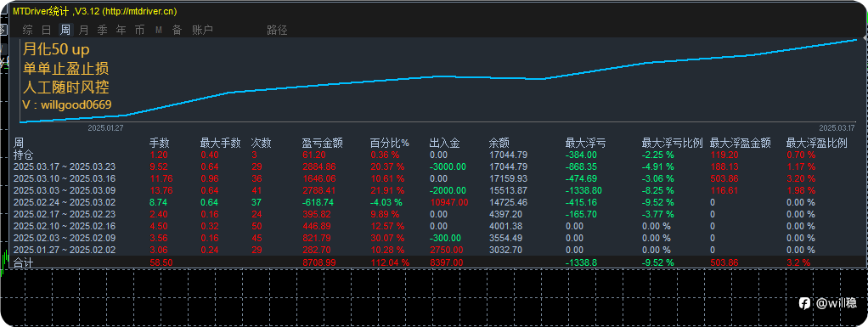
Task: Click total percentage 112.04 %
Action: tap(390, 262)
